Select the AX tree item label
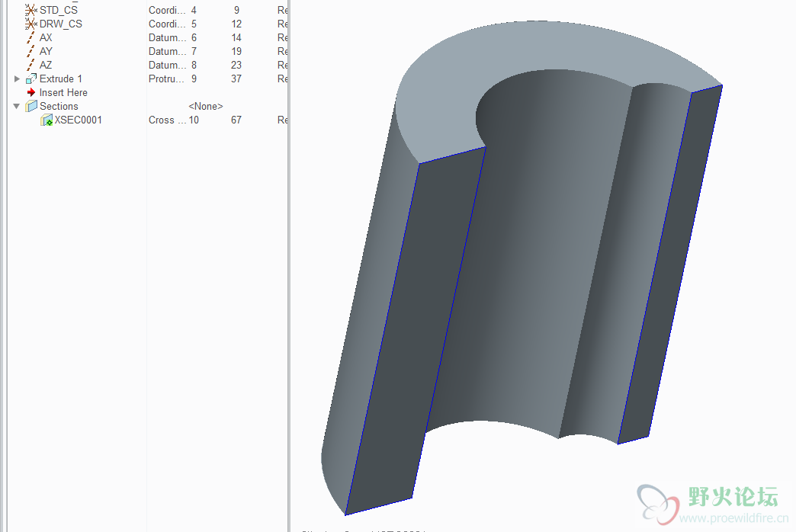 46,37
